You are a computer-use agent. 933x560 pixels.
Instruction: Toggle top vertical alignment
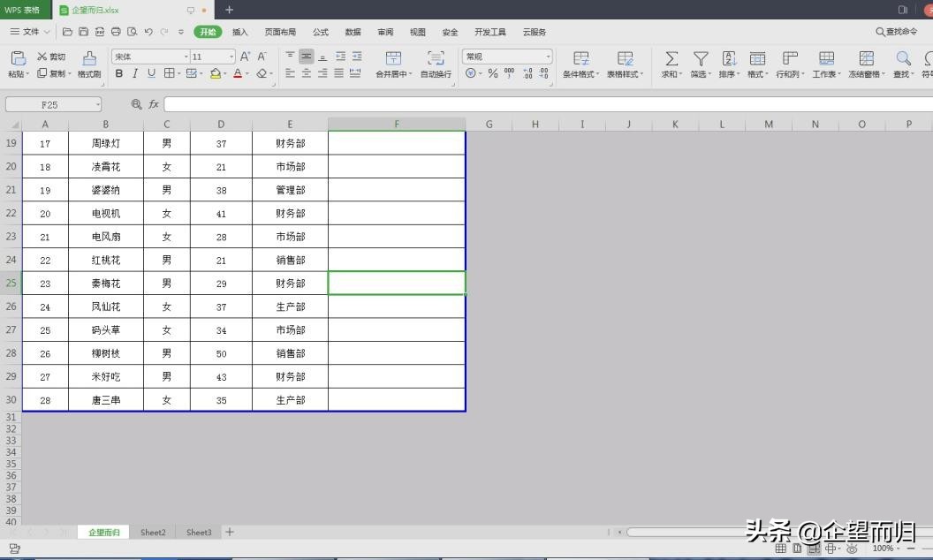290,57
